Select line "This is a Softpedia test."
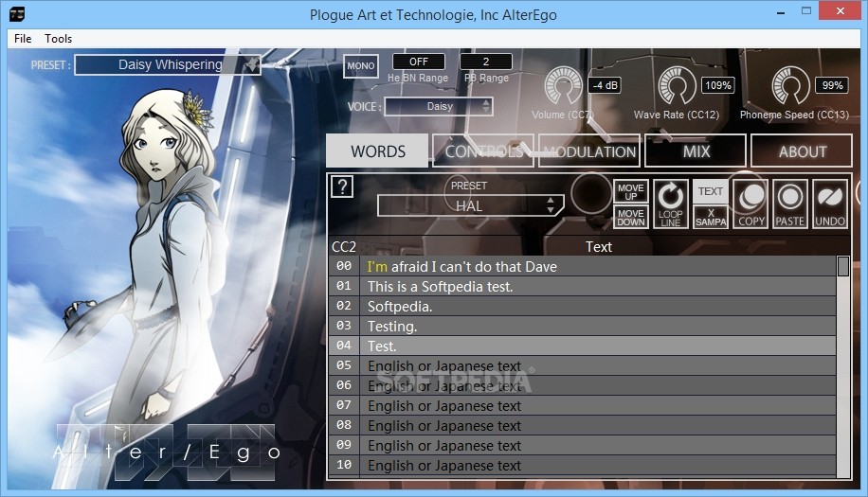868x497 pixels. point(597,287)
